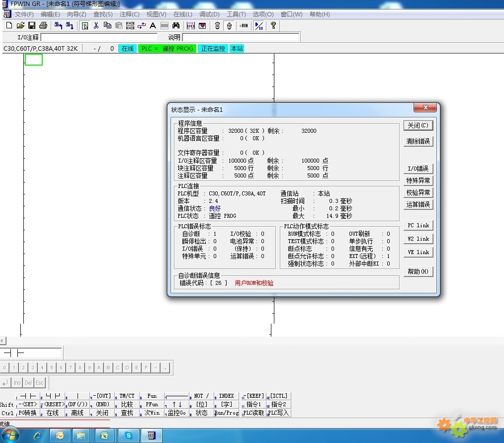
Task: Click the PLC读取 function key button
Action: click(253, 413)
